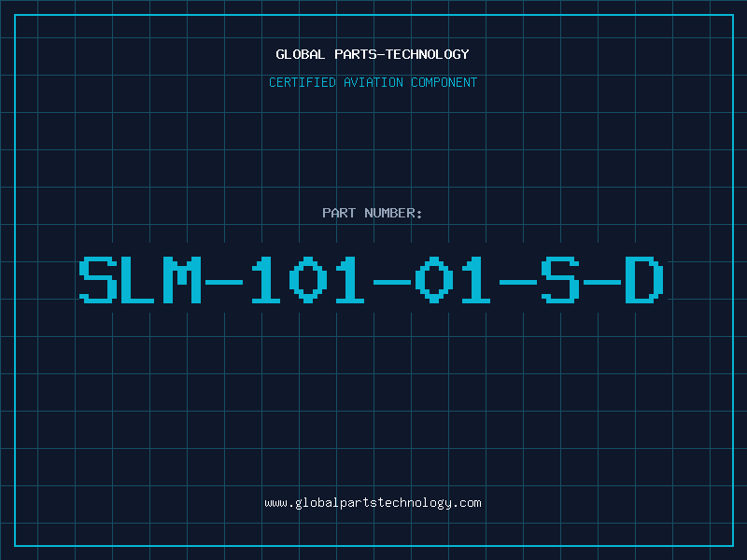
Task: Click the GLOBAL PARTS-TECHNOLOGY heading
Action: [x=373, y=54]
